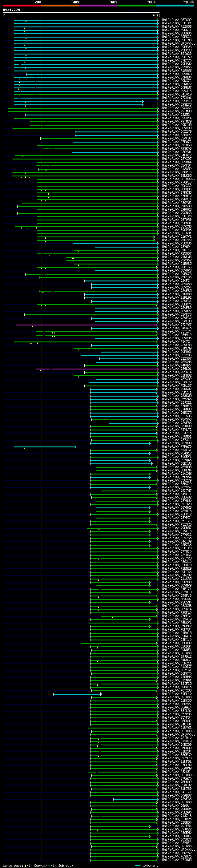This screenshot has height=868, width=197.
Task: Click the red 20% identity legend segment
Action: (22, 6)
